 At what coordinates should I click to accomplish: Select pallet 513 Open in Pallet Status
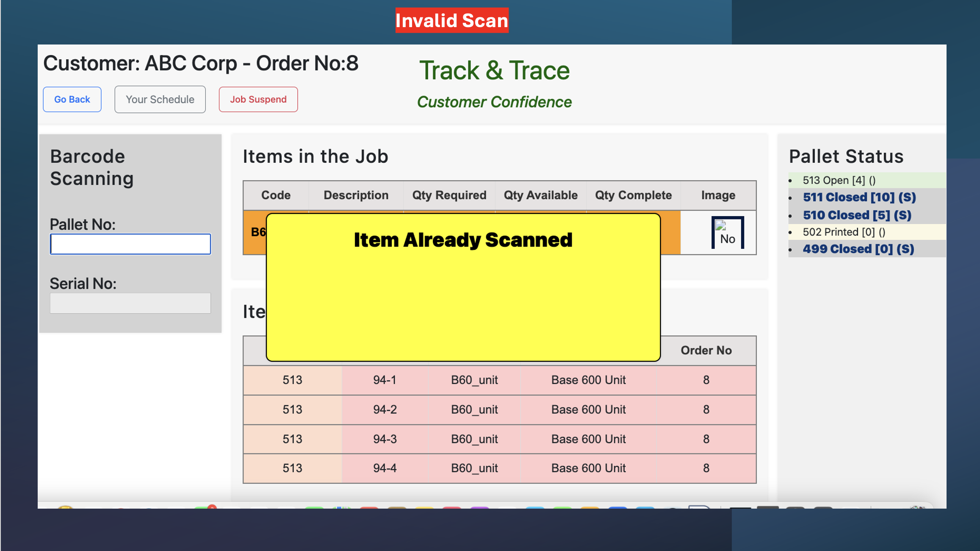pos(839,180)
